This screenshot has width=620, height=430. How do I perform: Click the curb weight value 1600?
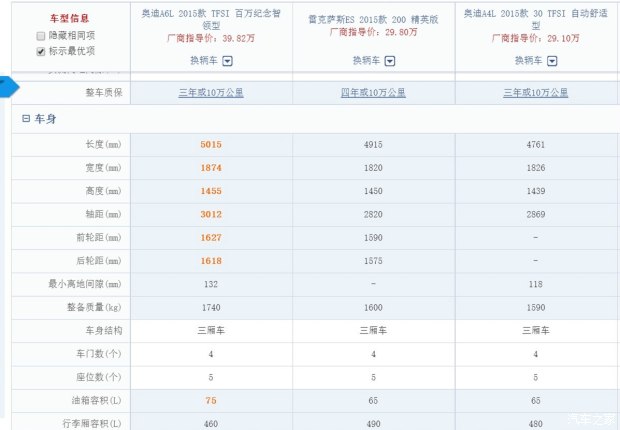pyautogui.click(x=373, y=307)
